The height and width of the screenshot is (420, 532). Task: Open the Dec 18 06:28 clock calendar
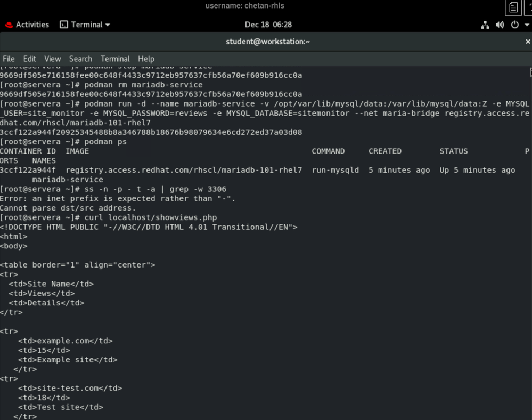268,25
